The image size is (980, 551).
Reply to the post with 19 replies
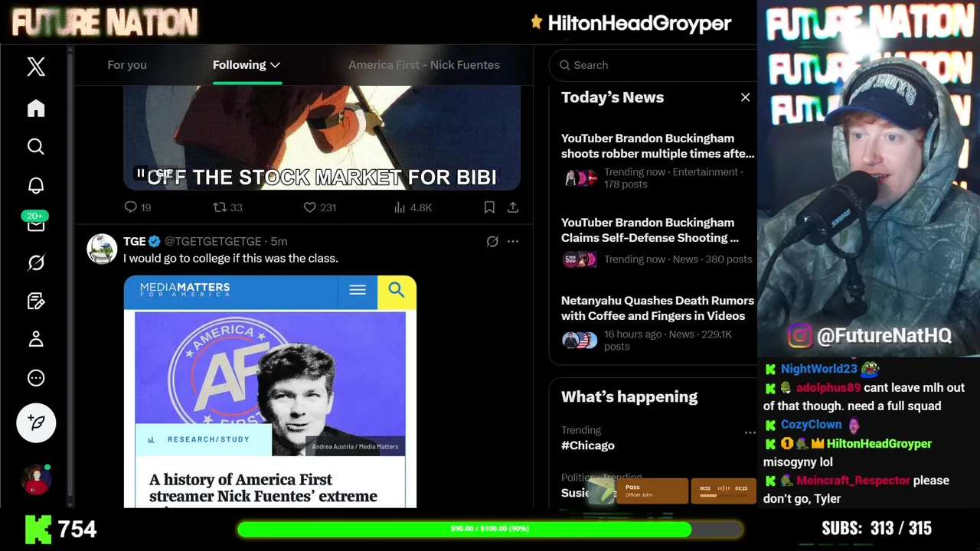pyautogui.click(x=138, y=207)
